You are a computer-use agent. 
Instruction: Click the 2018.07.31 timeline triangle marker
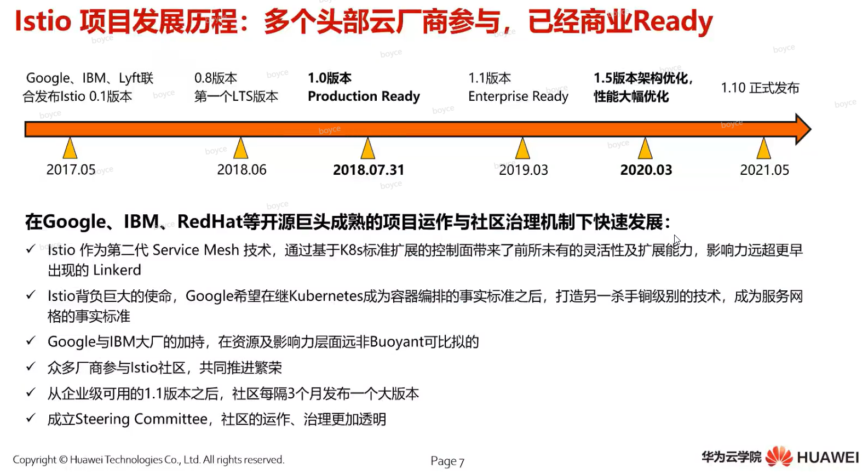click(x=368, y=148)
